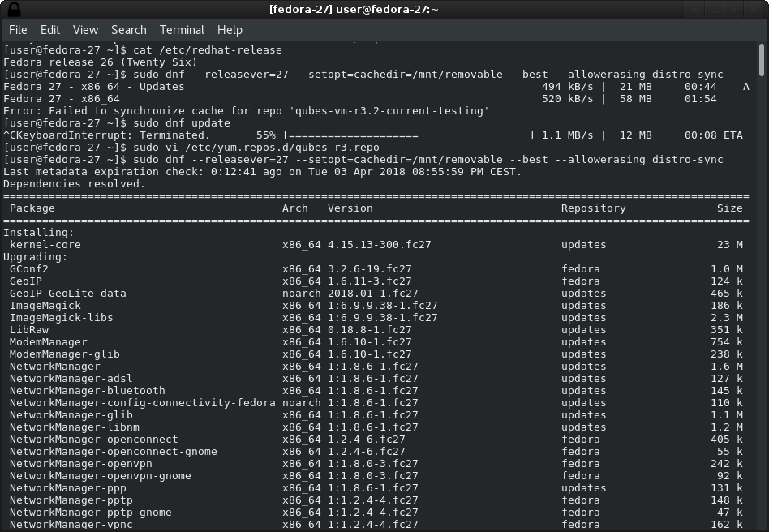Click the "Version" column header
Viewport: 769px width, 532px height.
coord(350,208)
